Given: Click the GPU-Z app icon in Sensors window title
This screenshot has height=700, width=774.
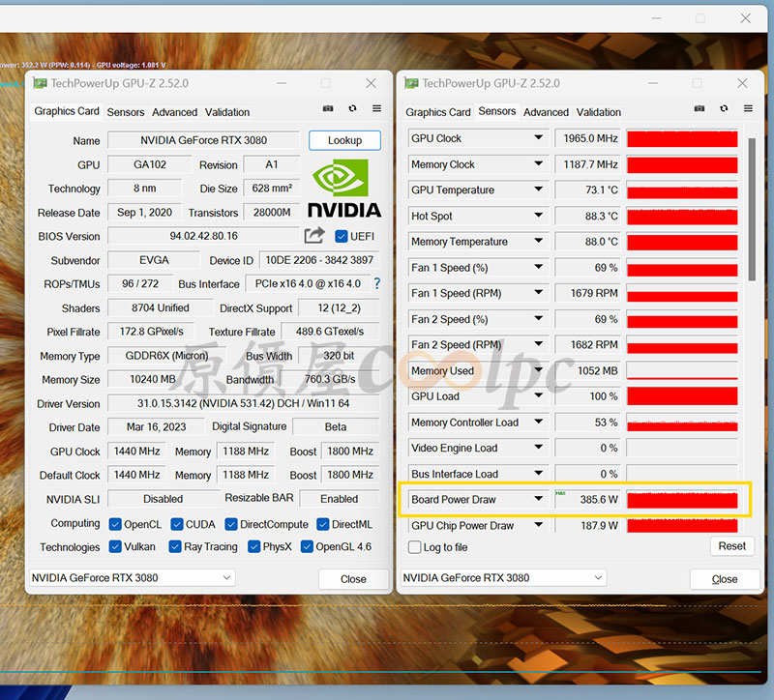Looking at the screenshot, I should [x=411, y=83].
